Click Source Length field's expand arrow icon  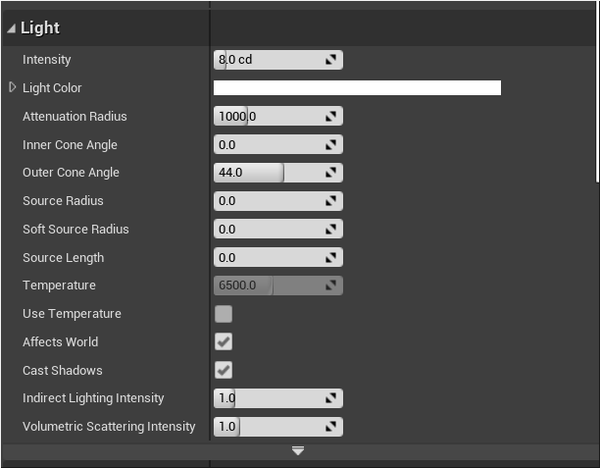pyautogui.click(x=331, y=258)
